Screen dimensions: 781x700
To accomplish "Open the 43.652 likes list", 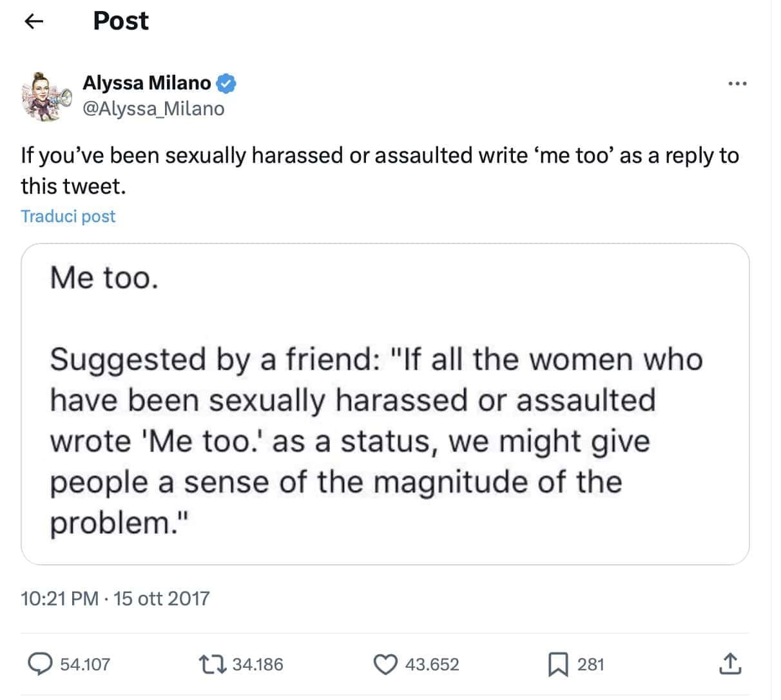I will point(432,664).
